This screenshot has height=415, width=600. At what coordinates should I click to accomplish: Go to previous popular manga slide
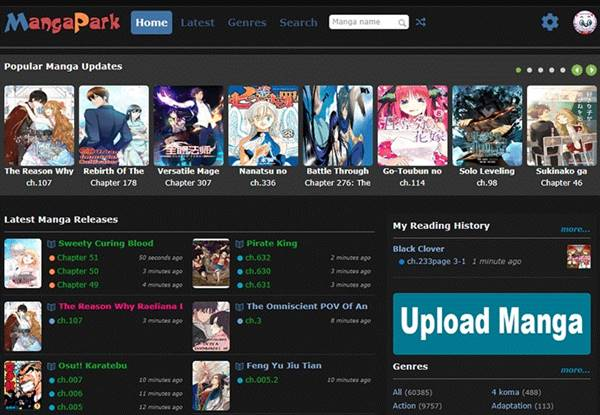577,70
